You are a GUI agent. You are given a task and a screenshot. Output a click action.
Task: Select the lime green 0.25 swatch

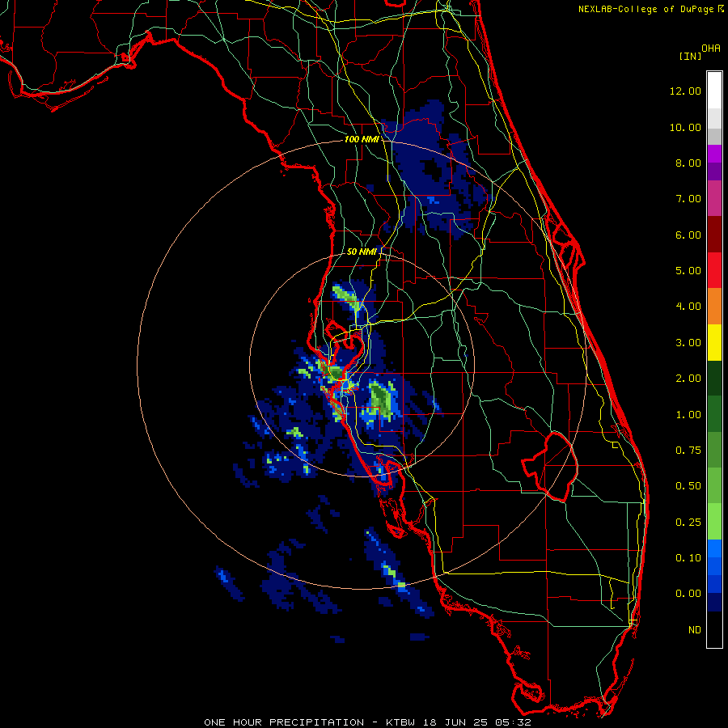pyautogui.click(x=714, y=523)
